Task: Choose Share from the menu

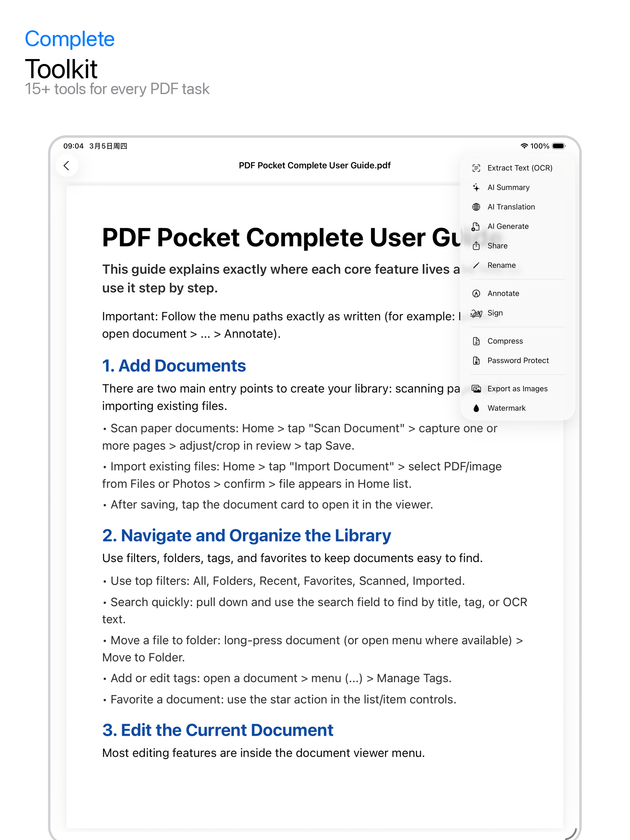Action: pos(517,246)
